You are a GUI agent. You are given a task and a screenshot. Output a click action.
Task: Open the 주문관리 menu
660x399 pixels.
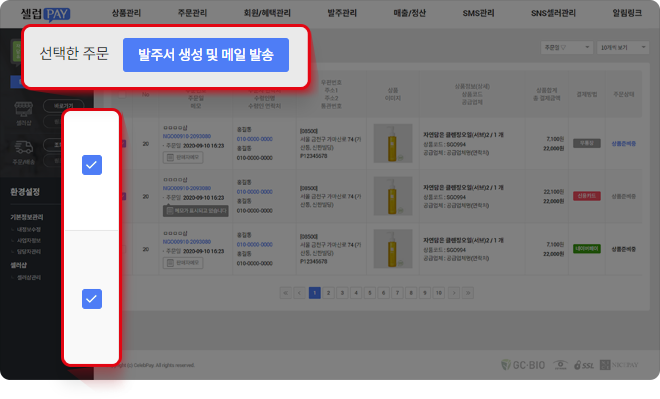click(x=192, y=13)
